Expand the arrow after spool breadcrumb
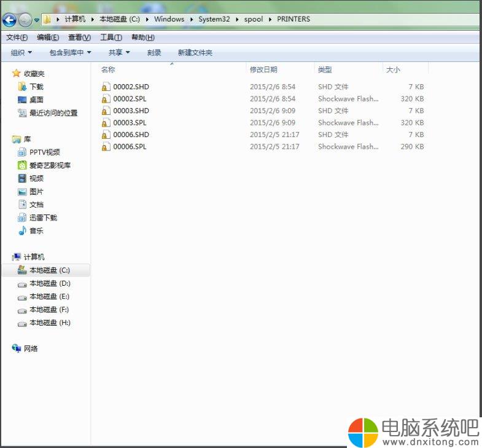 tap(270, 20)
